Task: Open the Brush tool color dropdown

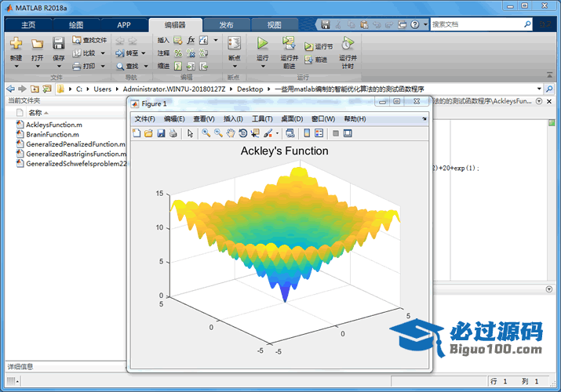Action: 277,133
